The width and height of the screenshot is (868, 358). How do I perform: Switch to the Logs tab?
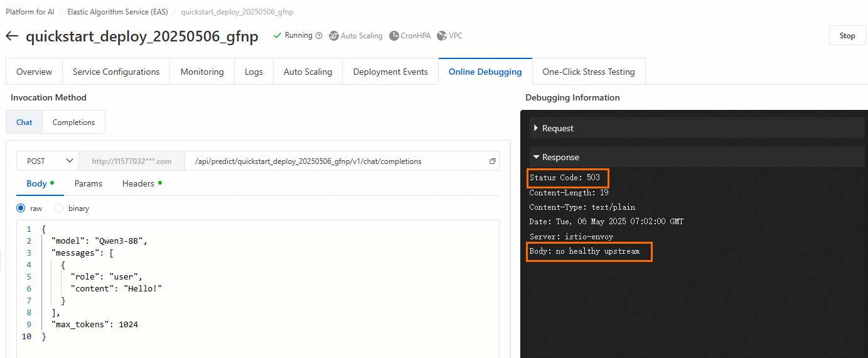click(x=254, y=72)
